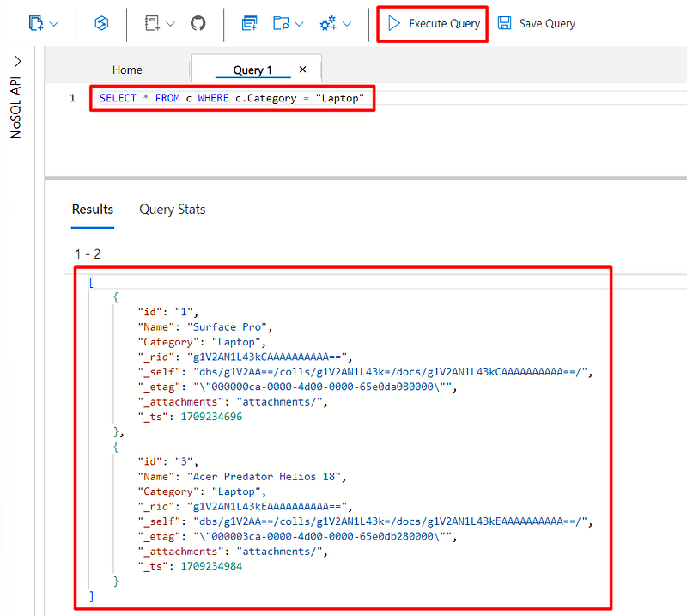Click line number 1 in query editor
Image resolution: width=687 pixels, height=616 pixels.
72,98
